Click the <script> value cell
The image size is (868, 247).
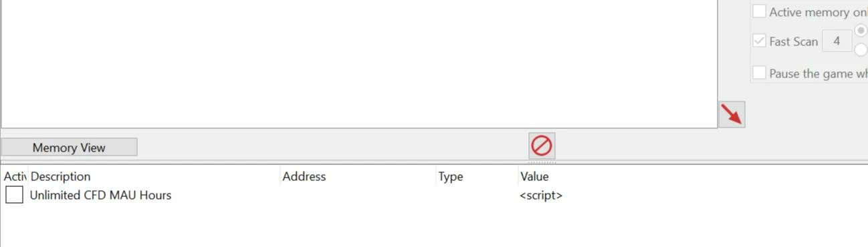[540, 195]
